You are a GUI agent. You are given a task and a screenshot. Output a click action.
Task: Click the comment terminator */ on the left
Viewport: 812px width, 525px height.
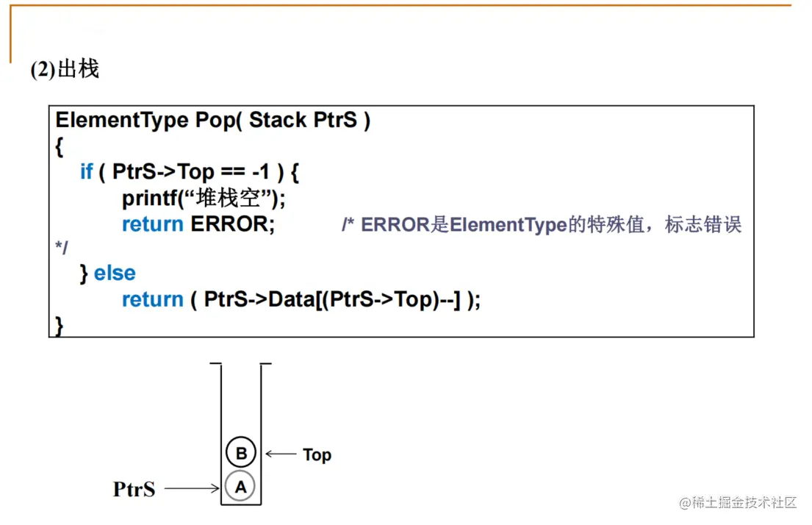[62, 249]
